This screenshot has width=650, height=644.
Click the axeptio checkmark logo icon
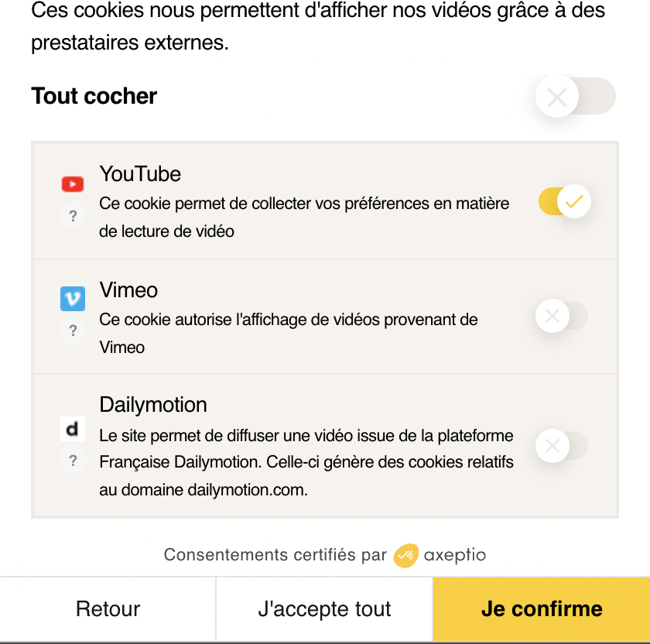[x=405, y=556]
